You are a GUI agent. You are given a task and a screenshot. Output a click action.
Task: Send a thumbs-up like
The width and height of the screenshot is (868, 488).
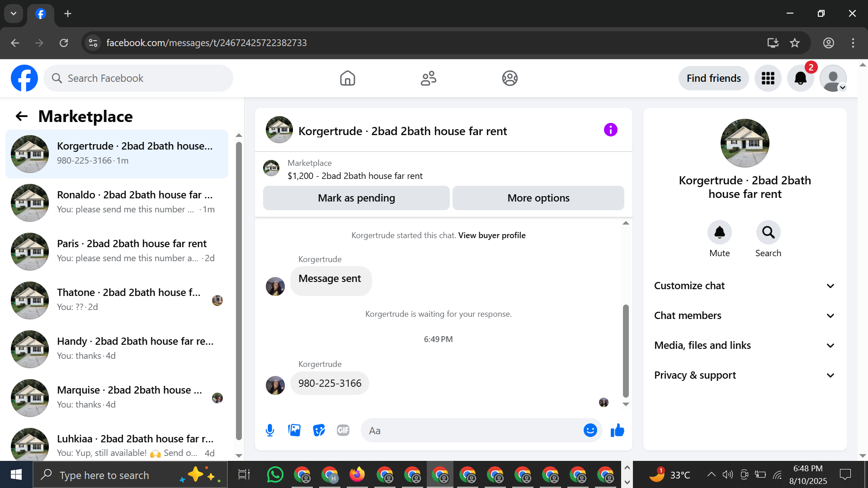click(x=617, y=430)
